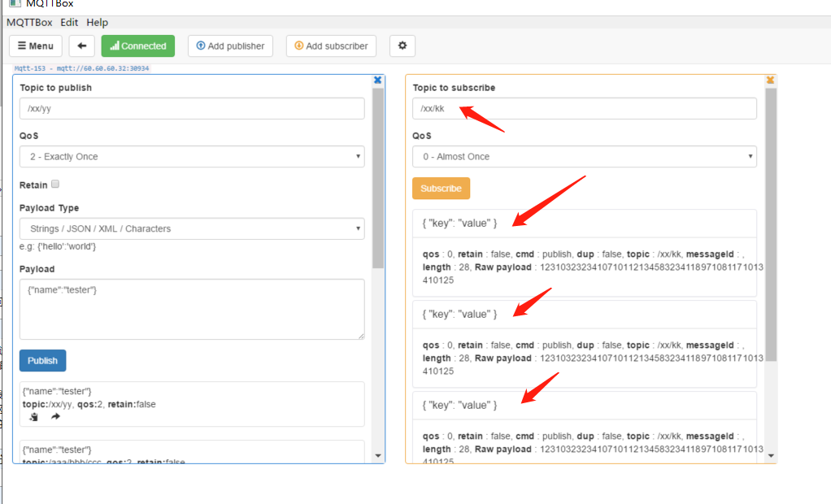
Task: Republish arrow icon for /xx/yy message
Action: pos(55,416)
